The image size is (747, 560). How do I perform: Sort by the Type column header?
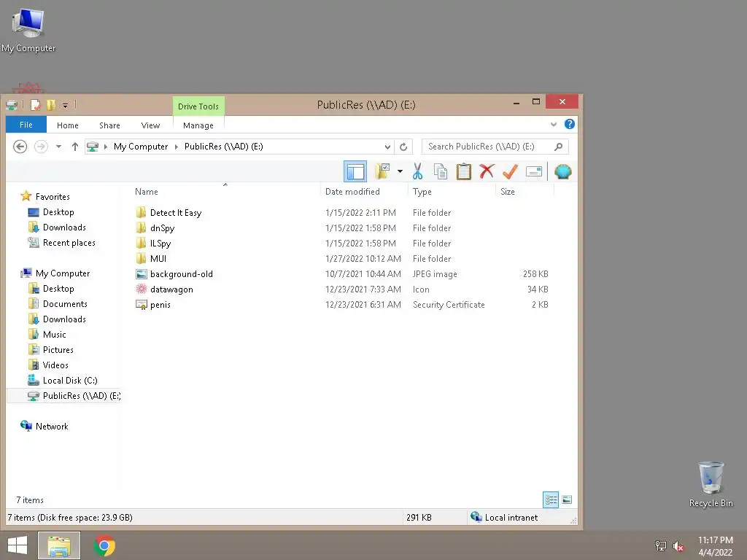click(452, 192)
